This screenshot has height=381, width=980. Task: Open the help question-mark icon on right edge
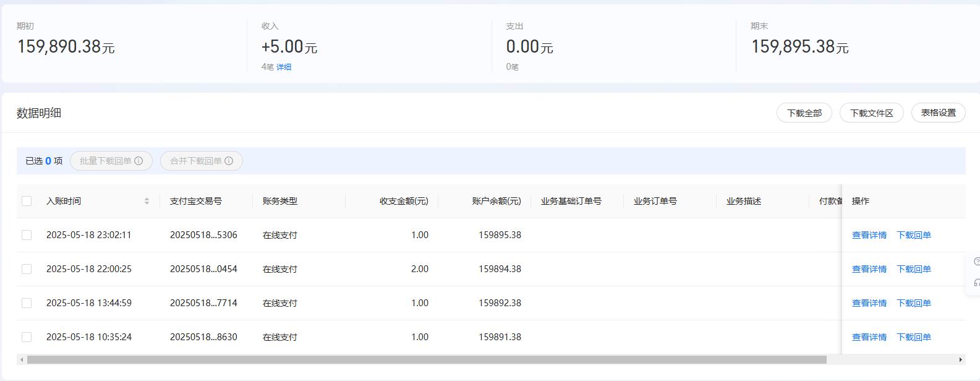coord(976,262)
